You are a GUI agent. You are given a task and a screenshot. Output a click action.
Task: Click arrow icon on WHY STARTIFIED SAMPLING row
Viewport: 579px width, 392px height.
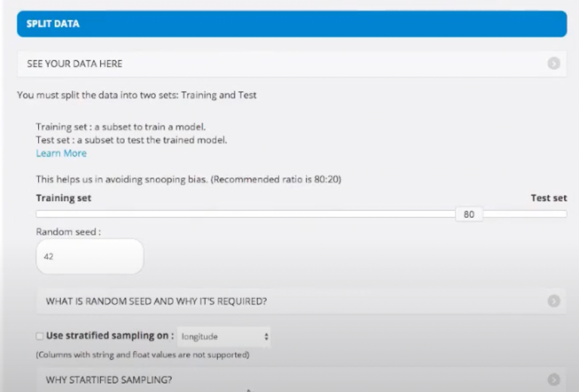pos(553,380)
